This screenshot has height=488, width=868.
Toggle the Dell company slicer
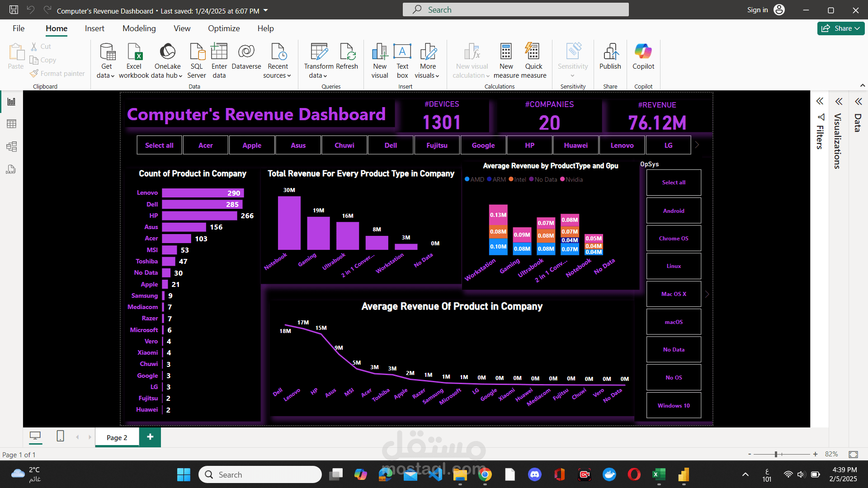coord(391,145)
